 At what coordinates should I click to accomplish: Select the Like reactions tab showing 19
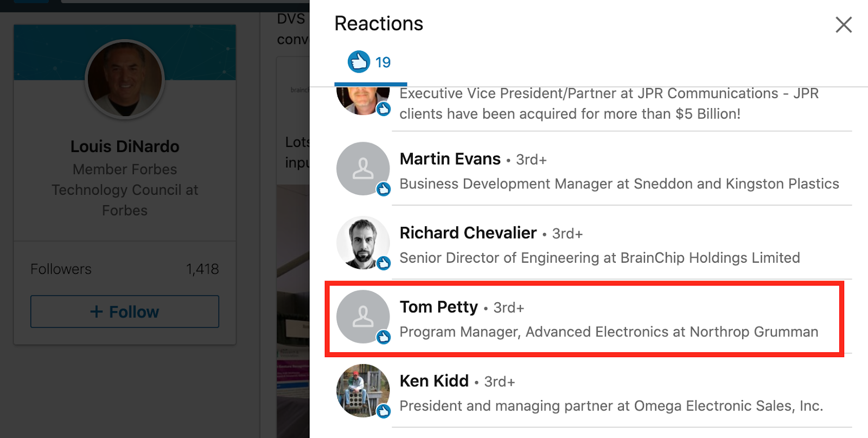click(370, 63)
